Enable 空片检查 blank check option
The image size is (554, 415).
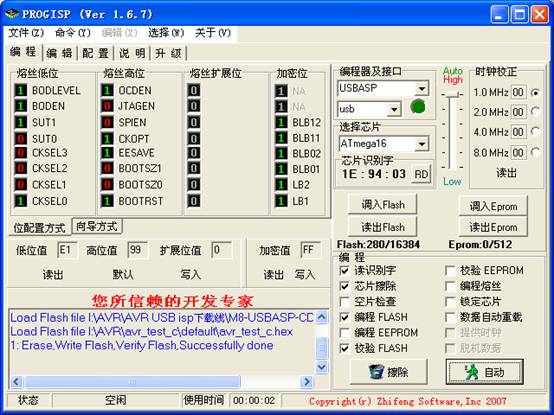(x=344, y=301)
